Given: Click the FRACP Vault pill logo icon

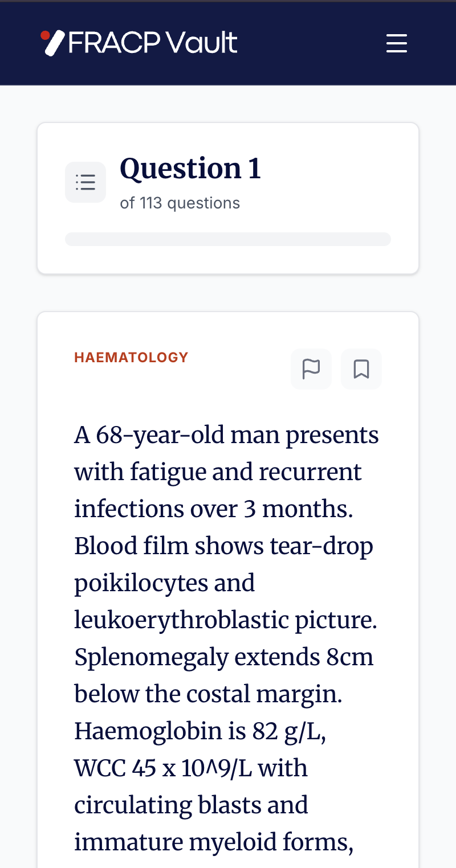Looking at the screenshot, I should click(53, 43).
